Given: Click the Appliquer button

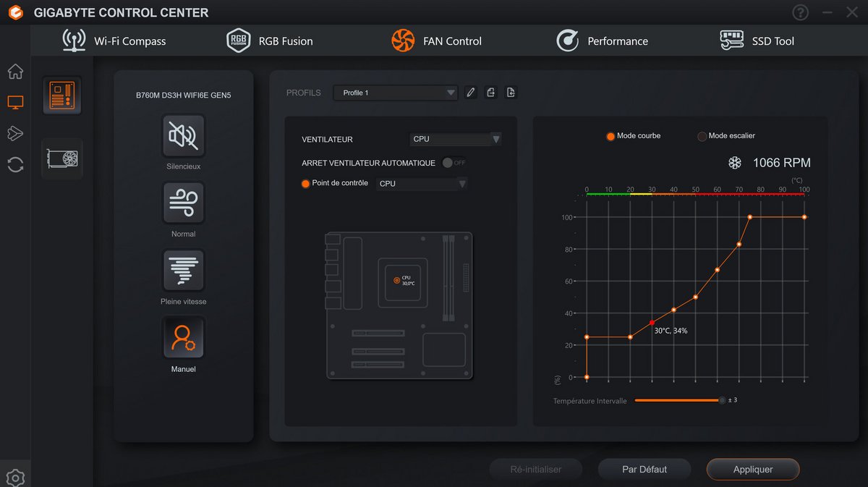Looking at the screenshot, I should (753, 469).
